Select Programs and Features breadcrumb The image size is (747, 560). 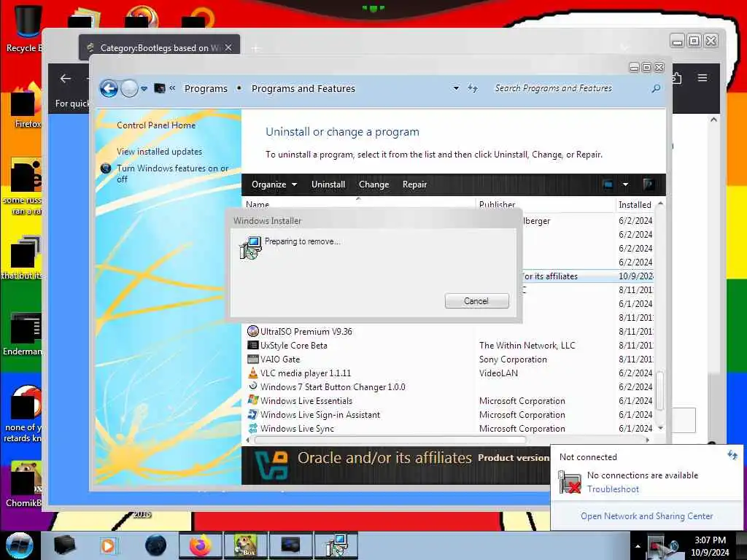tap(303, 88)
